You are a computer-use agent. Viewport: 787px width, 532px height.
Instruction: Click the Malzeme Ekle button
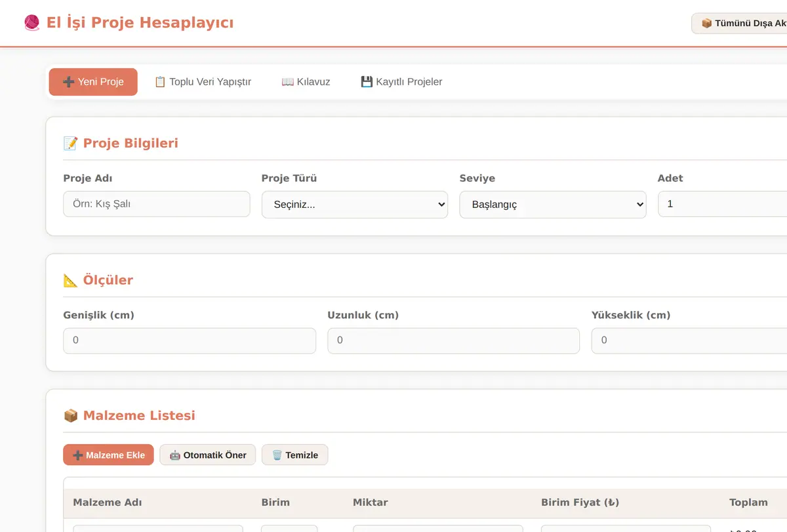point(108,455)
